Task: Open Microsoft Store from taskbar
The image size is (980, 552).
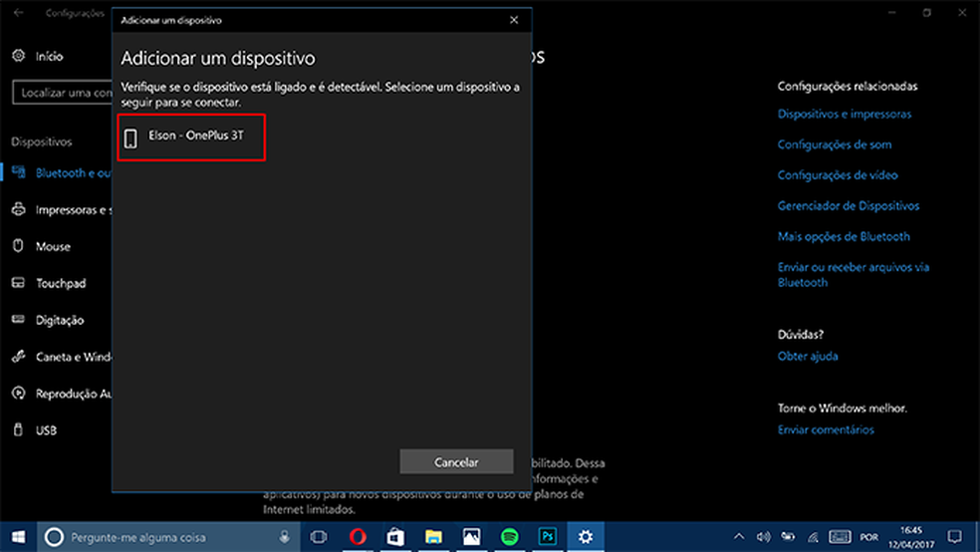Action: click(x=395, y=537)
